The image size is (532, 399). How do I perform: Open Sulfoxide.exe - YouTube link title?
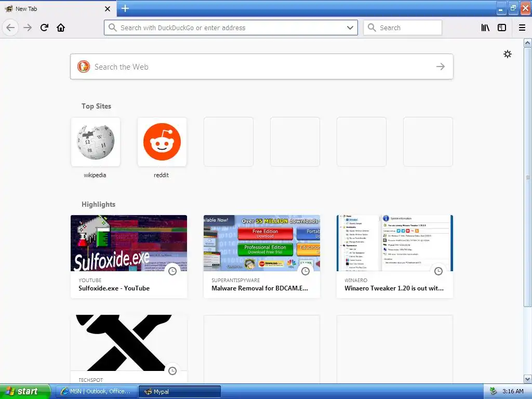(114, 288)
